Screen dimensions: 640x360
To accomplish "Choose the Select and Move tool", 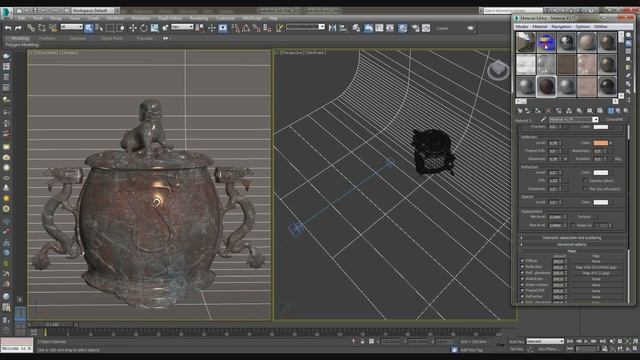I will (133, 28).
